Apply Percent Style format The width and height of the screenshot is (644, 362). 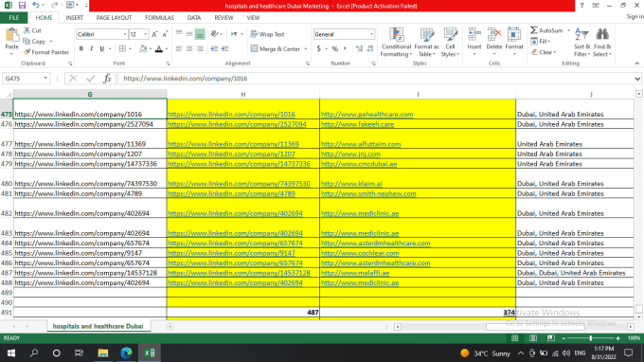pos(335,49)
